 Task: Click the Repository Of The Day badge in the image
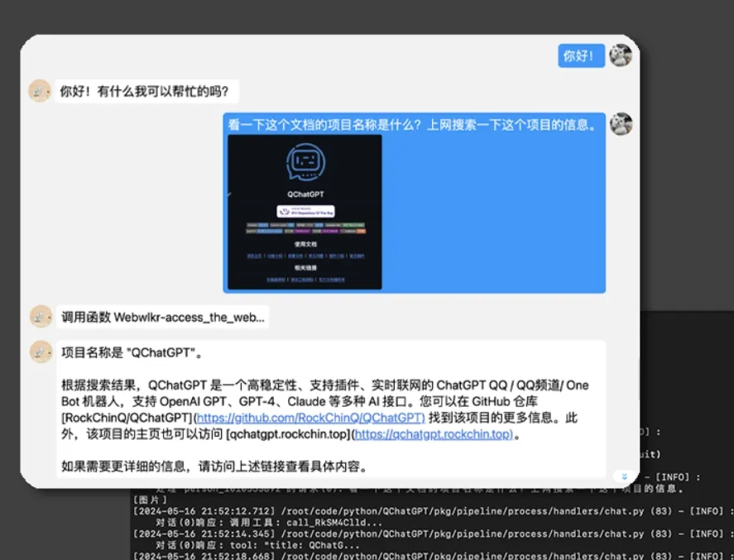(x=305, y=212)
